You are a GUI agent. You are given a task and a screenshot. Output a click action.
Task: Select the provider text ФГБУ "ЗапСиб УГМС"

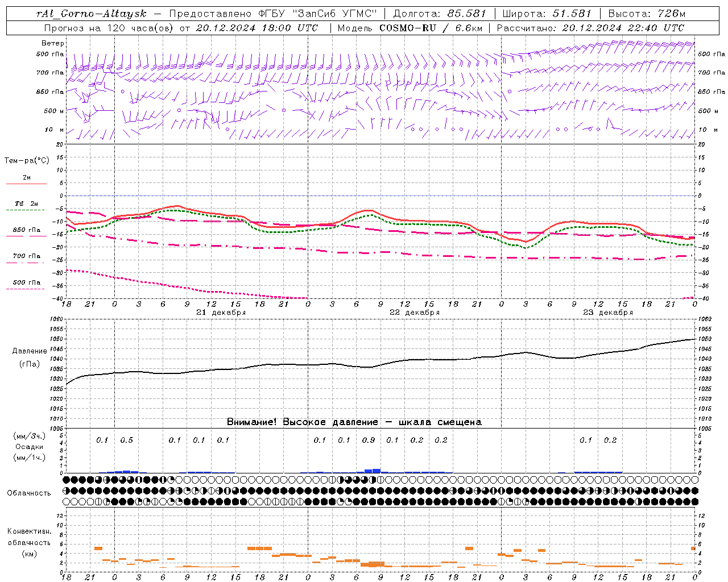(317, 14)
